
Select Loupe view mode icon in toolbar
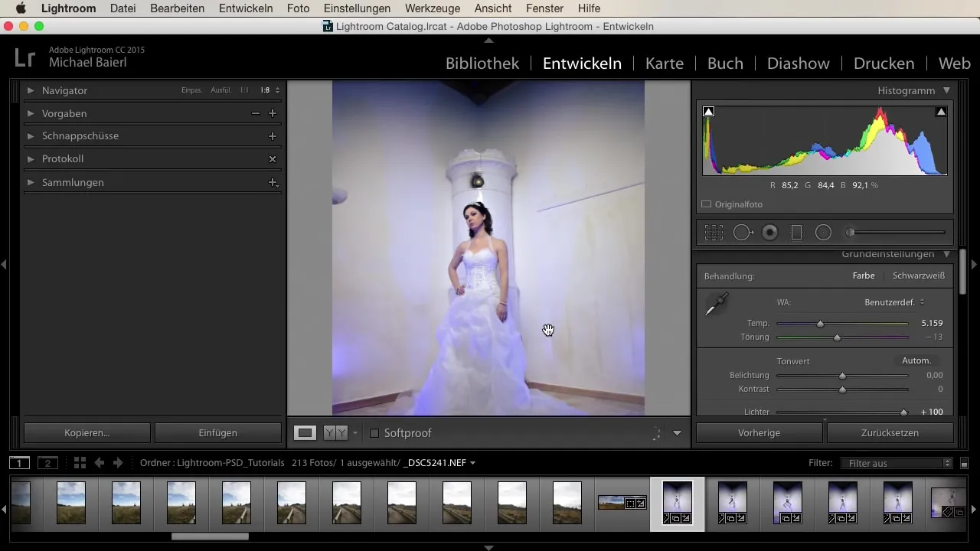click(x=305, y=433)
